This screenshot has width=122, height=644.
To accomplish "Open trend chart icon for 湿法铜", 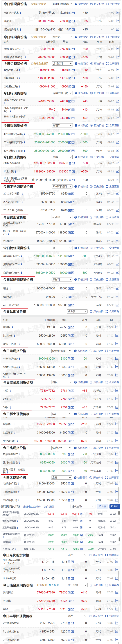I will (117, 21).
